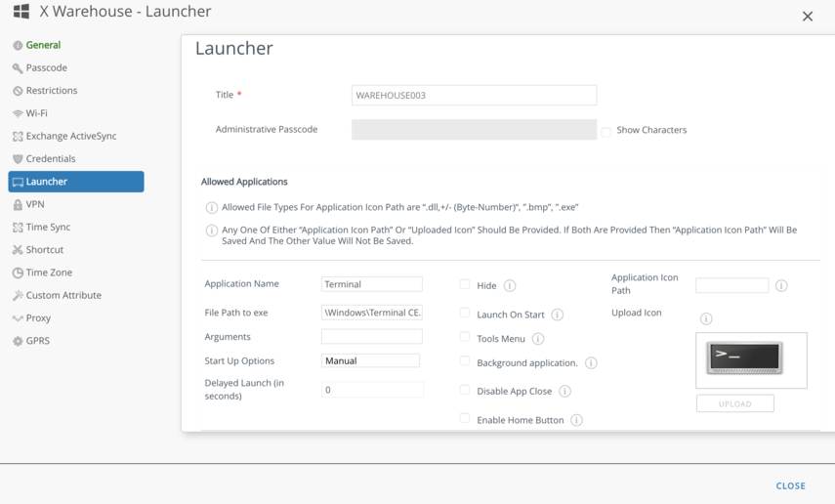This screenshot has width=835, height=504.
Task: Open the Start Up Options dropdown
Action: point(370,360)
